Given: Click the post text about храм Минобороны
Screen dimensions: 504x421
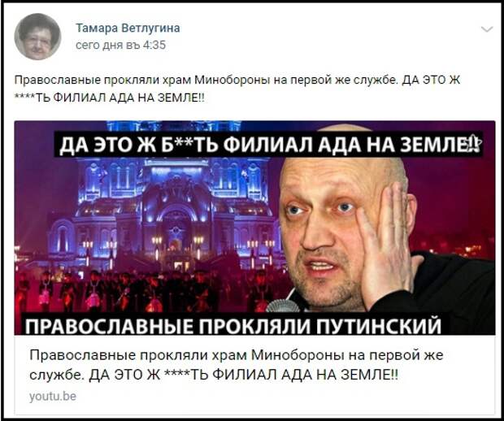Looking at the screenshot, I should (237, 89).
